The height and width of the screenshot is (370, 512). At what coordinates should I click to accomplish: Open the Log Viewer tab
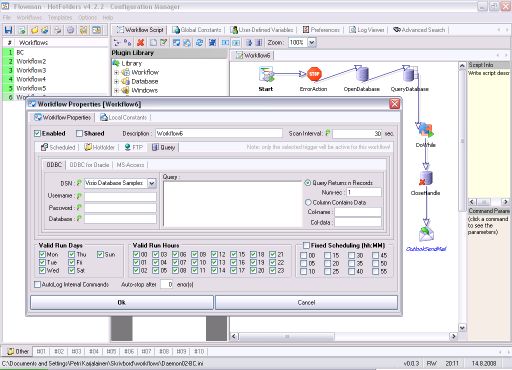pos(367,30)
